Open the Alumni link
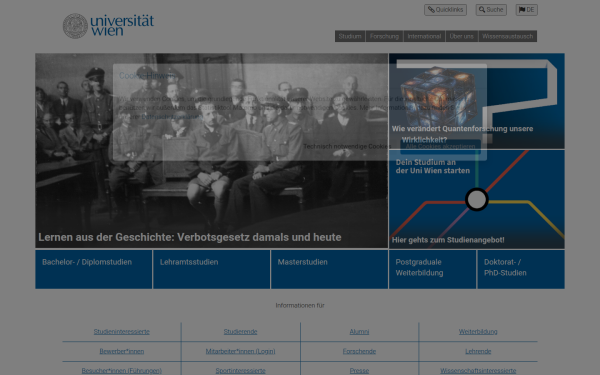 (x=359, y=332)
